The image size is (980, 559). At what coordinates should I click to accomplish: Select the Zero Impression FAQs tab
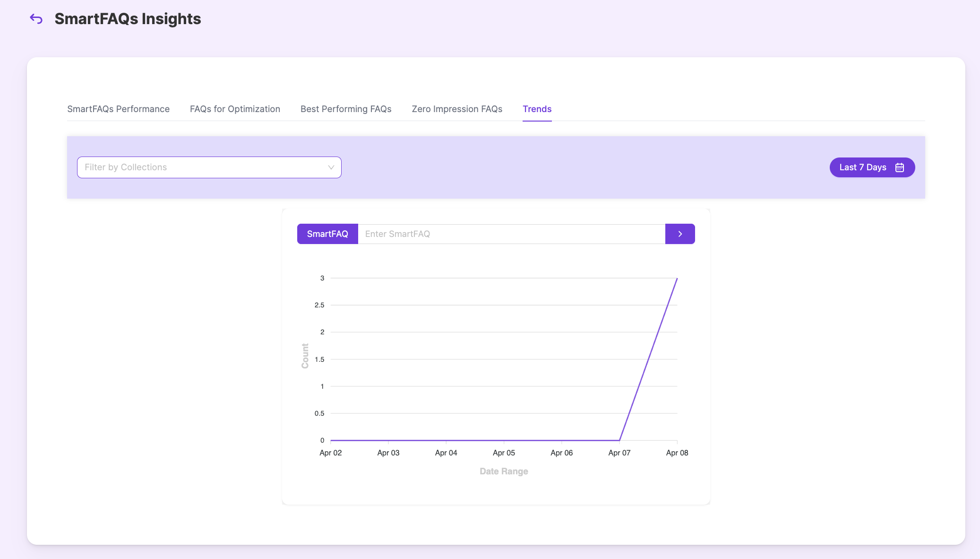(457, 109)
